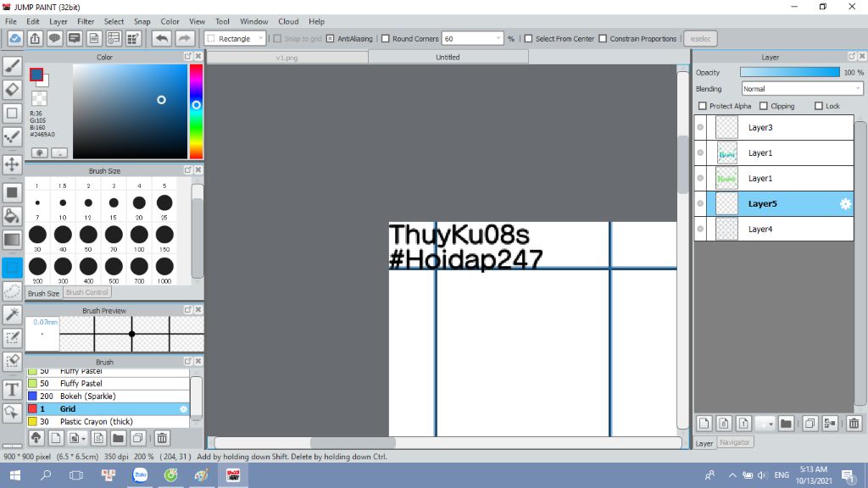Open the Cloud menu
The width and height of the screenshot is (868, 488).
pos(288,21)
